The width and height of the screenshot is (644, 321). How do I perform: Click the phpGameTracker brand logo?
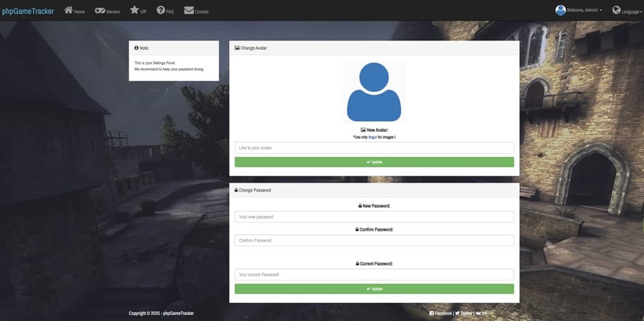coord(28,11)
